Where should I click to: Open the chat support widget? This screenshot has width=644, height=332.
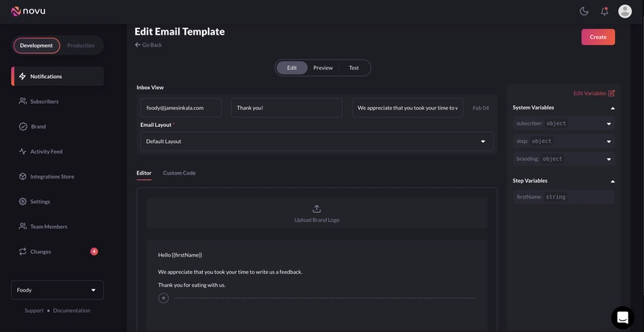point(622,318)
